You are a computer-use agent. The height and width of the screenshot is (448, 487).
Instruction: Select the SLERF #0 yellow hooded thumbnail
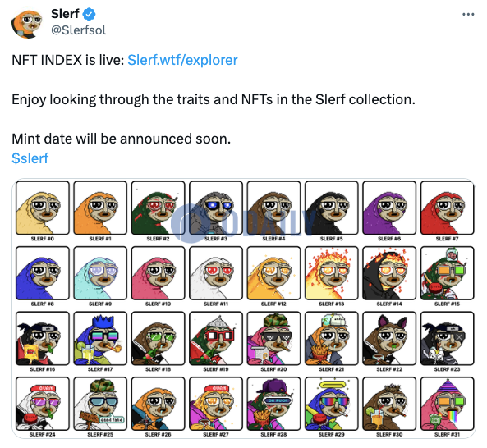[43, 208]
